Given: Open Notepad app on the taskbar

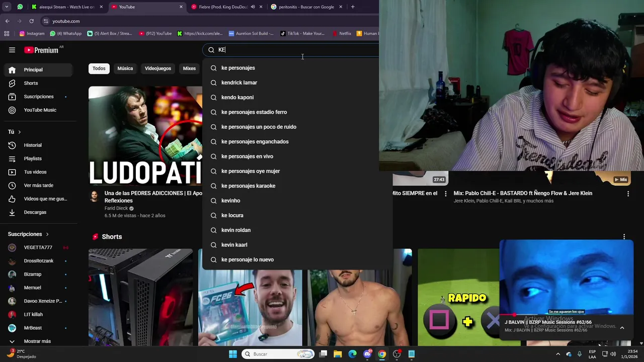Looking at the screenshot, I should point(412,354).
